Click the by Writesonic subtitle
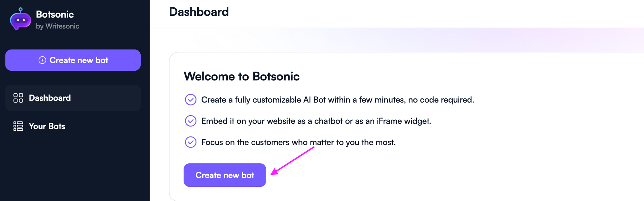 pos(57,26)
